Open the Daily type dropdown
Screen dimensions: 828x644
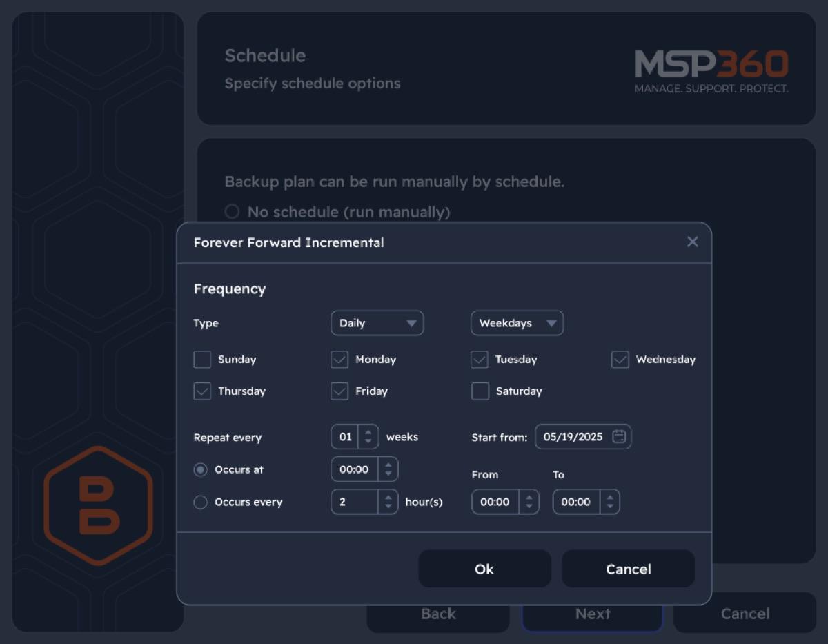377,323
